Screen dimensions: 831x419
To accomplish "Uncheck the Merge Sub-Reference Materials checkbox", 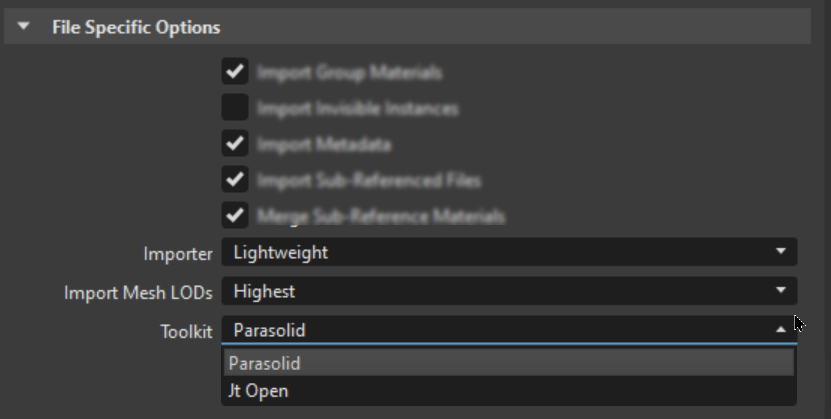I will [x=235, y=215].
